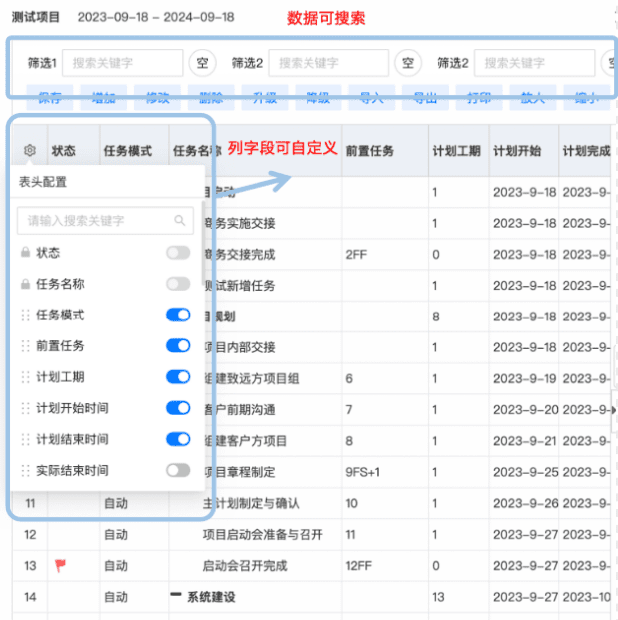618x620 pixels.
Task: Click the 项目内部交接 task cell
Action: [x=240, y=347]
